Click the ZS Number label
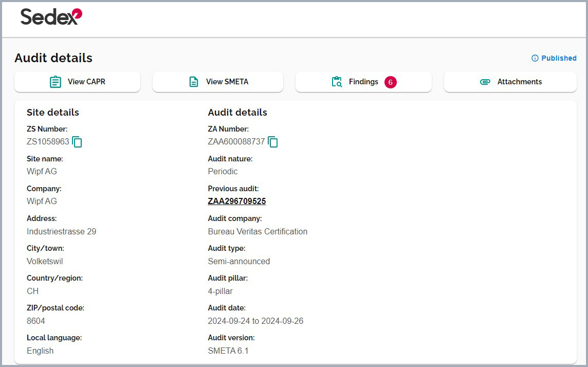 [47, 129]
